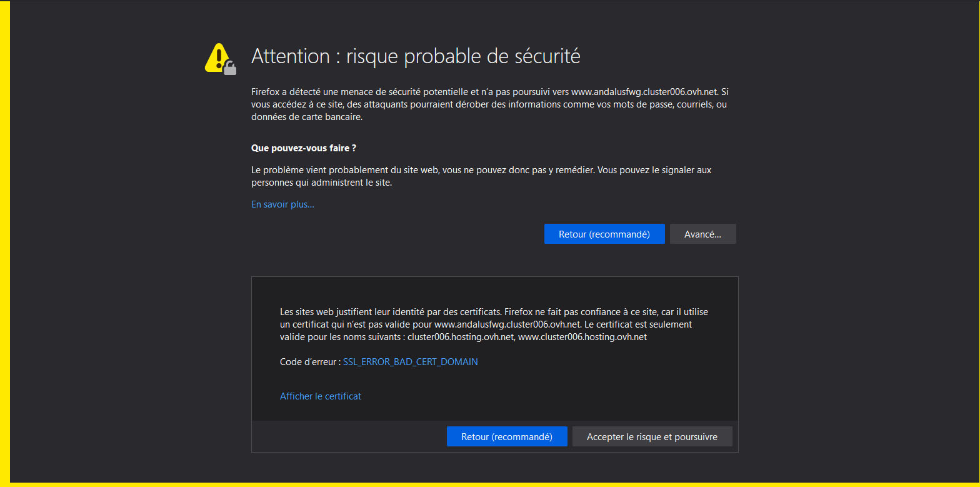Click the yellow vertical strip on left edge

click(x=4, y=244)
